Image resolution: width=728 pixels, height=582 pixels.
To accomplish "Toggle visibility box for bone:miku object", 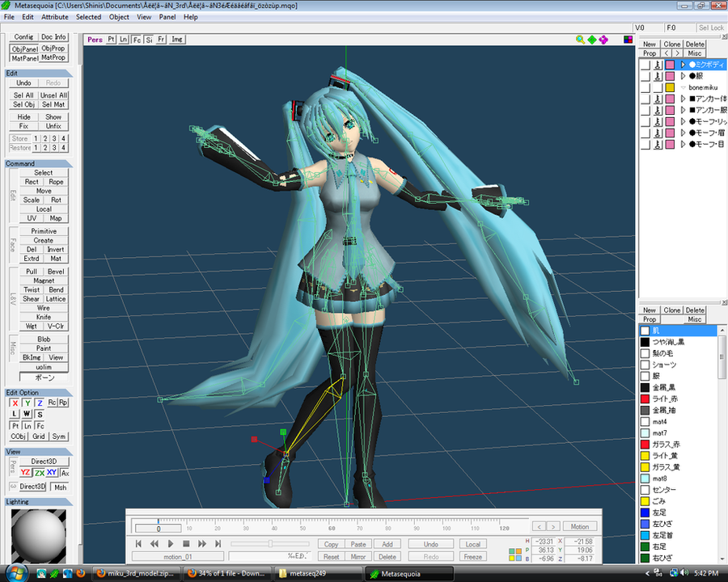I will (x=645, y=88).
